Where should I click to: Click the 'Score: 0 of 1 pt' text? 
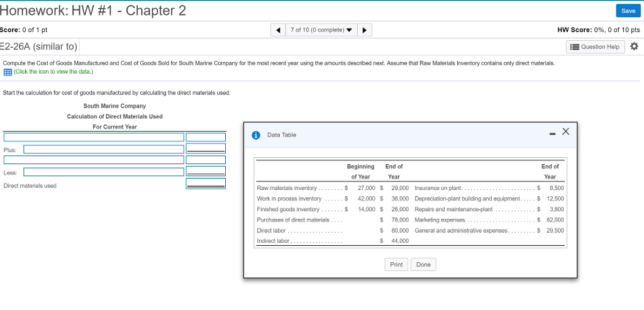(24, 30)
